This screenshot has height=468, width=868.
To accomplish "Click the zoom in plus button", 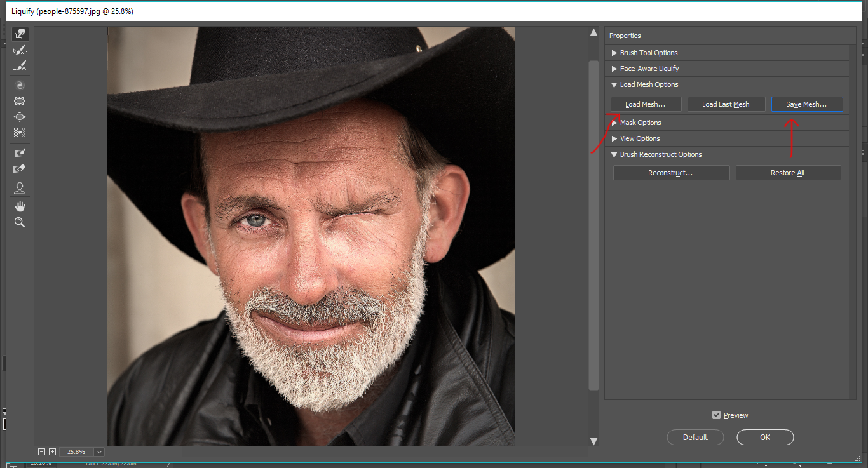I will pyautogui.click(x=52, y=451).
